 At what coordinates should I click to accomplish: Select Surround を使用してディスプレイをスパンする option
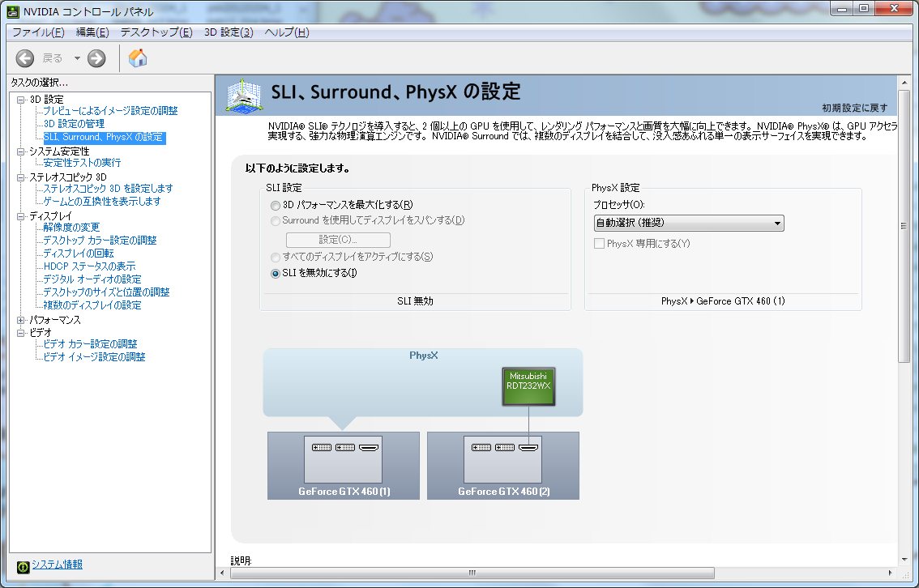pos(276,221)
